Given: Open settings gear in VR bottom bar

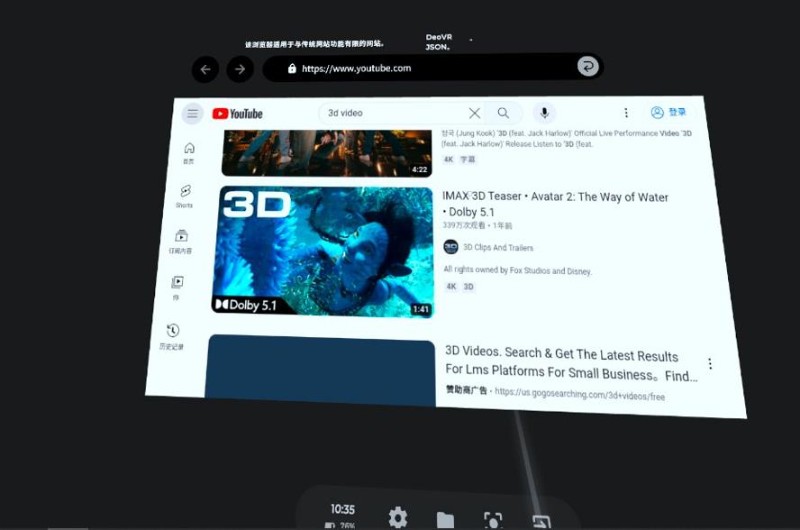Looking at the screenshot, I should tap(398, 518).
